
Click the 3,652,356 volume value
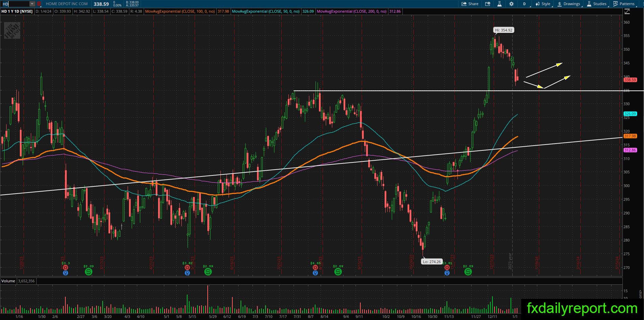(x=26, y=281)
